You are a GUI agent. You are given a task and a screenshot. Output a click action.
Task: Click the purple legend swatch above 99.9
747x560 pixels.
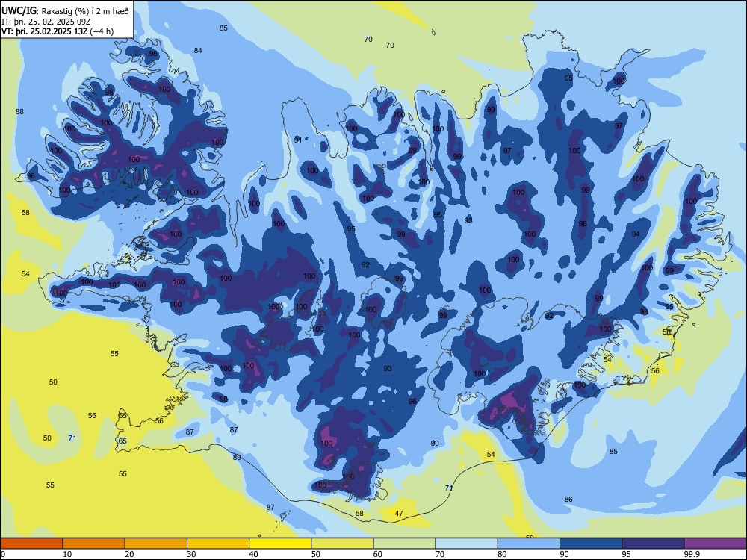(x=715, y=544)
